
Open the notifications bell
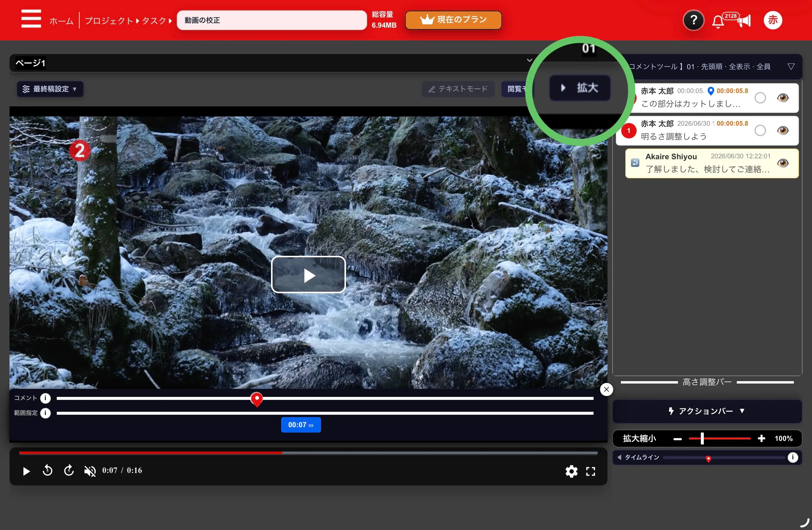(x=717, y=22)
